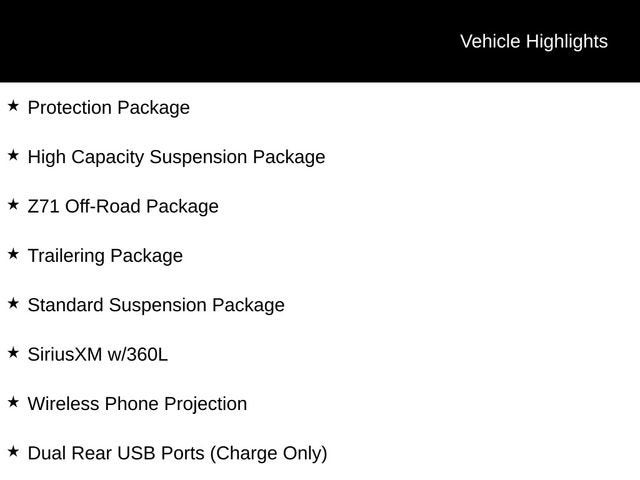Select the star beside Wireless Phone Projection
The width and height of the screenshot is (640, 480).
[13, 402]
